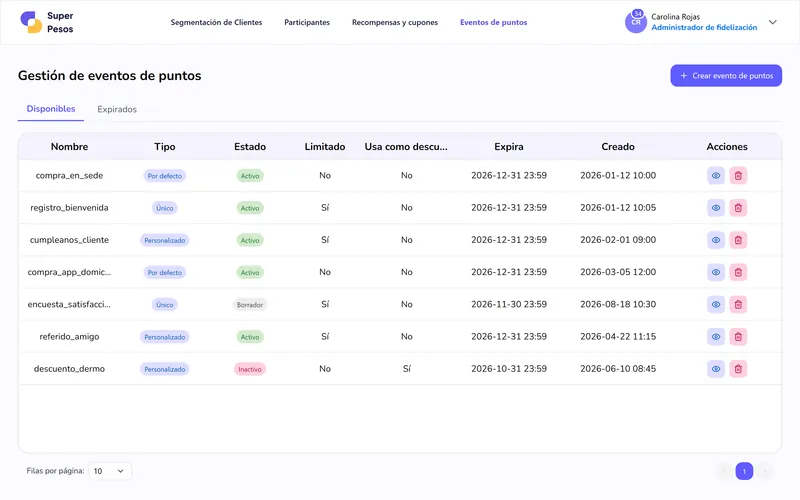Click expiry date 2026-10-31 23:59
800x500 pixels.
coord(509,369)
